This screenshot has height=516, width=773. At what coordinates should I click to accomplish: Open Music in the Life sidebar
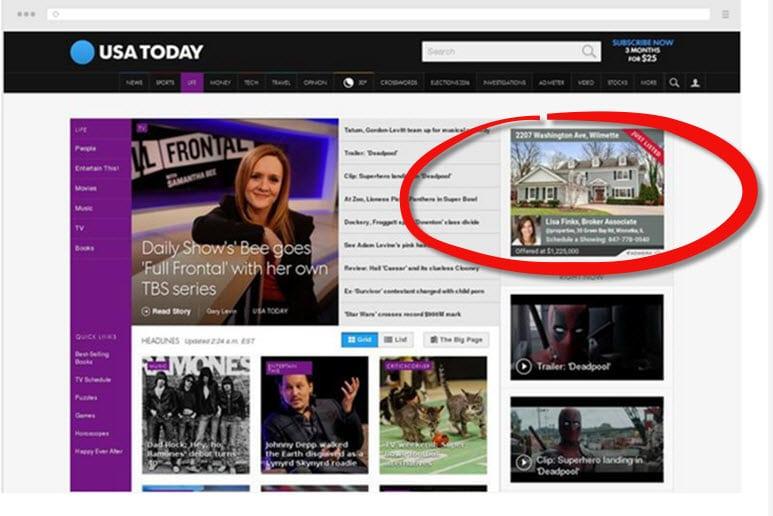(x=84, y=208)
